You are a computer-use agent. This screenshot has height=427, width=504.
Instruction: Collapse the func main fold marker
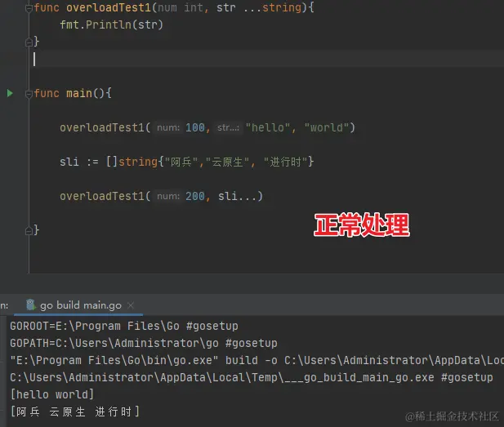[29, 94]
